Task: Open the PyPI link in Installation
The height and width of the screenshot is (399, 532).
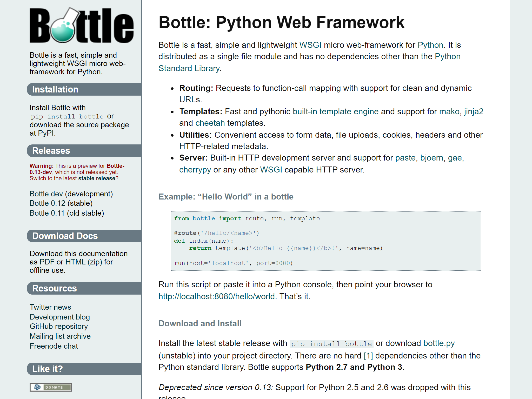Action: tap(46, 133)
